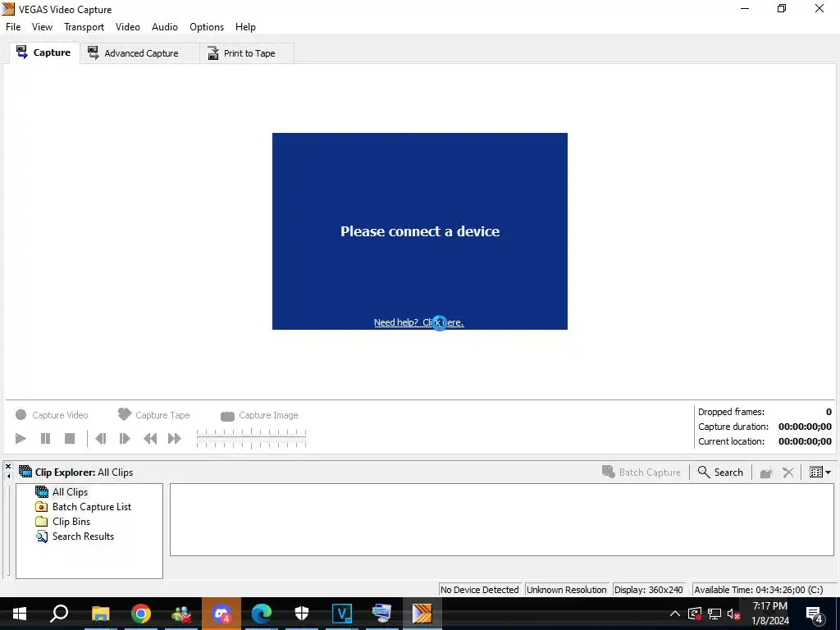The height and width of the screenshot is (630, 840).
Task: Click the 'No Device Detected' status field
Action: tap(479, 590)
